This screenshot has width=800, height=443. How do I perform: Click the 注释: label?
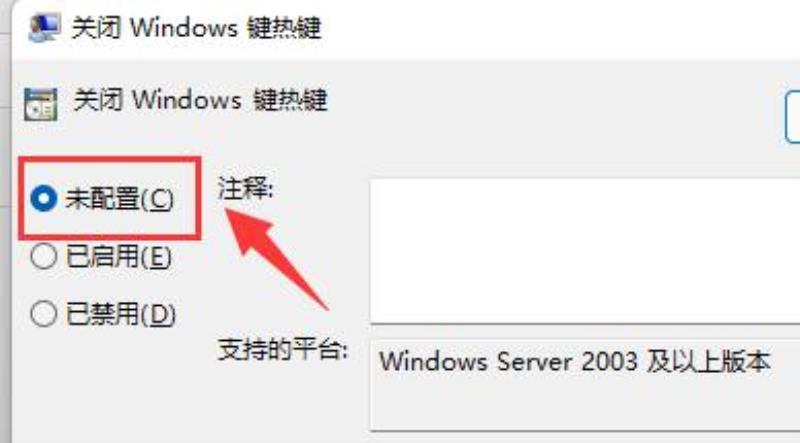click(x=245, y=189)
